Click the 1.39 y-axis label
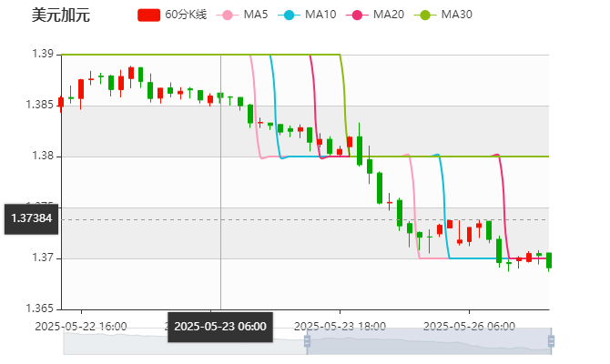 (x=42, y=55)
